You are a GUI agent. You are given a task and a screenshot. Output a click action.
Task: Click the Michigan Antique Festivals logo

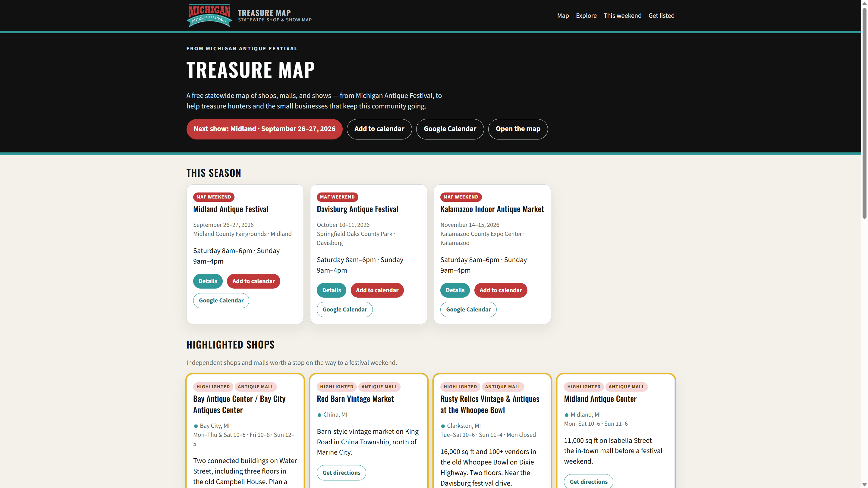[x=209, y=15]
